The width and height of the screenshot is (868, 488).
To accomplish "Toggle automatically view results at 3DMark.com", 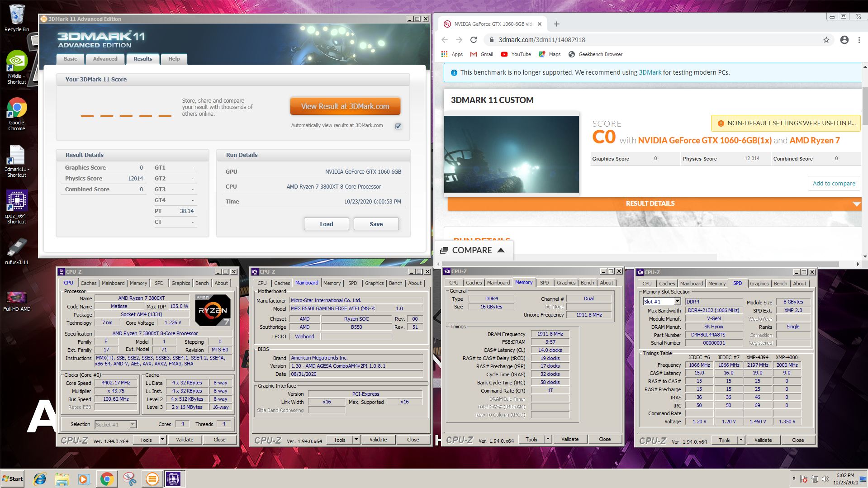I will tap(398, 126).
